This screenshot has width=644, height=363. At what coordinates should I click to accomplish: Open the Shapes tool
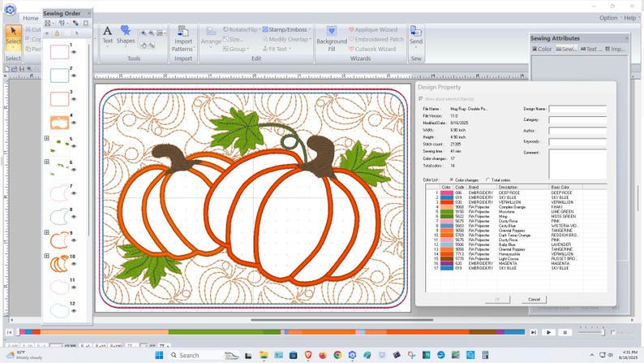point(126,35)
